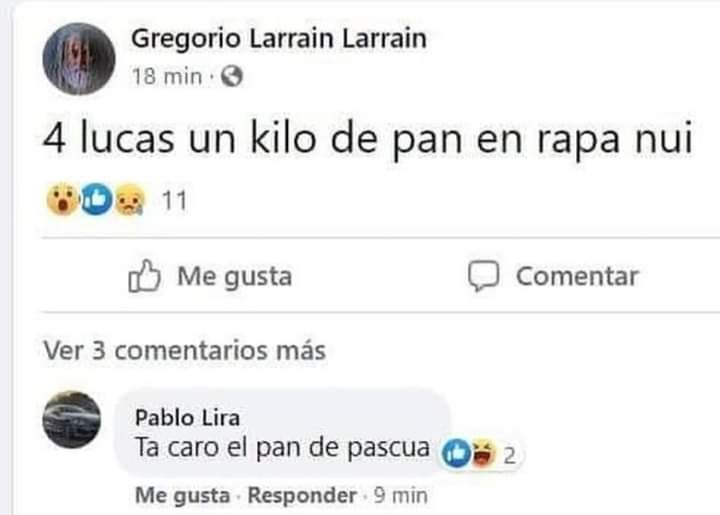
Task: View the 11 reactions count list
Action: coord(174,201)
